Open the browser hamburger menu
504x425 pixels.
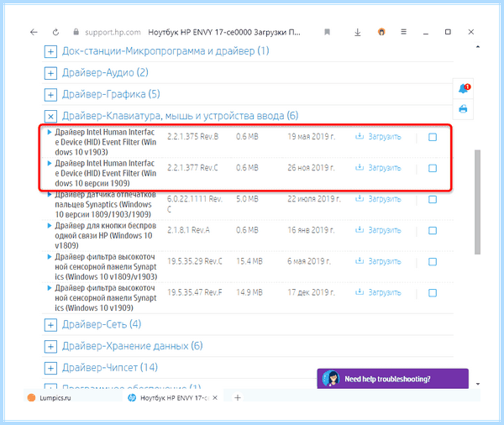(x=404, y=32)
